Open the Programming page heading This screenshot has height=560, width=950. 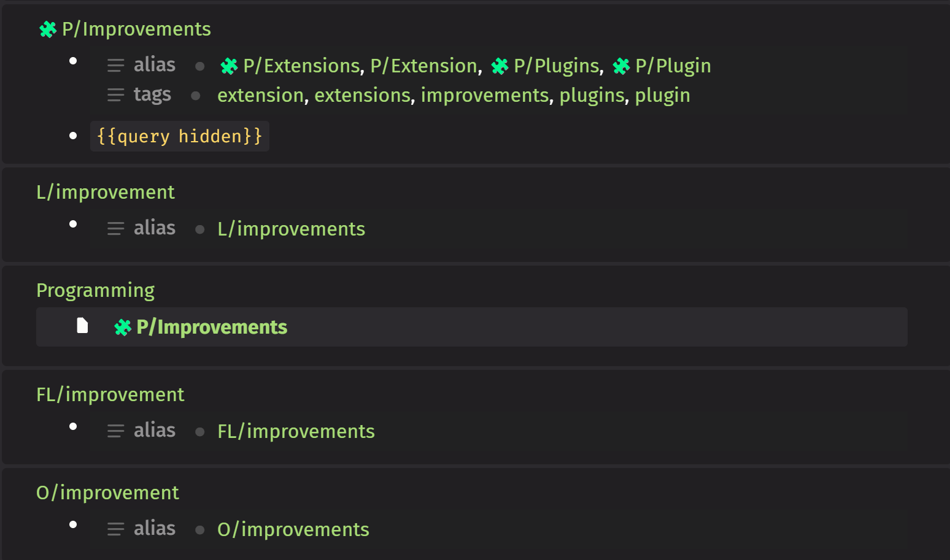(95, 290)
